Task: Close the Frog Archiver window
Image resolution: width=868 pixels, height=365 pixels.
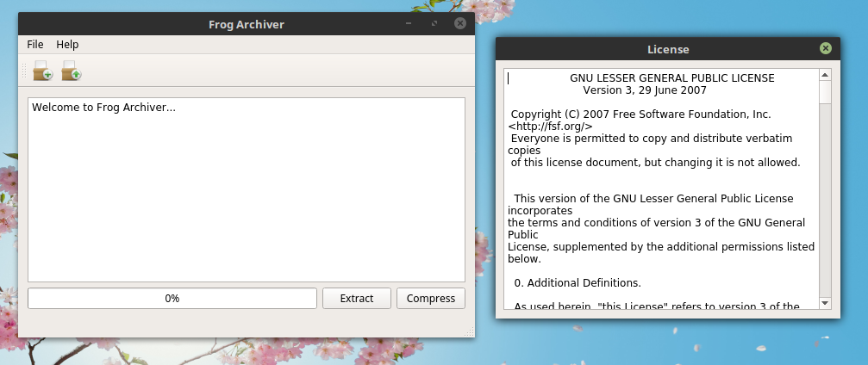Action: point(460,23)
